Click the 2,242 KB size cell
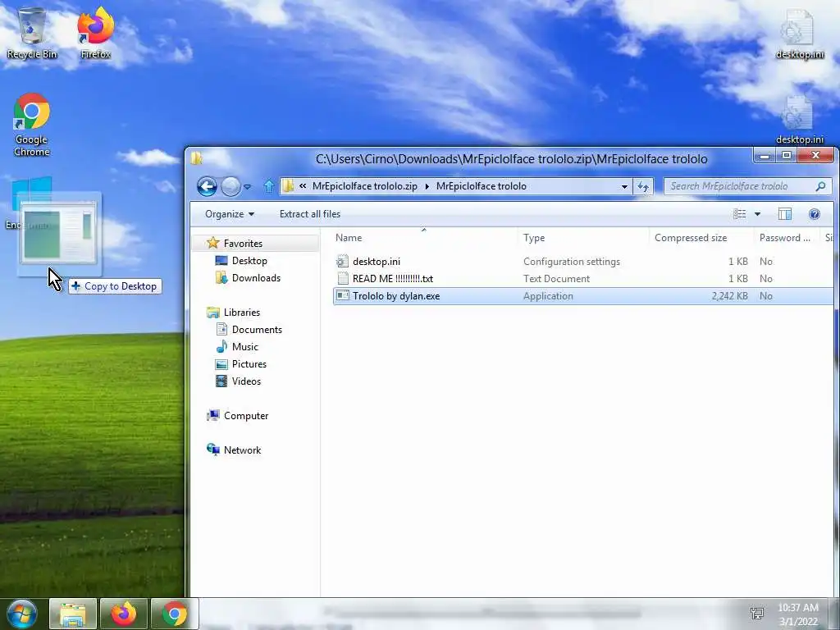This screenshot has height=630, width=840. pyautogui.click(x=729, y=296)
